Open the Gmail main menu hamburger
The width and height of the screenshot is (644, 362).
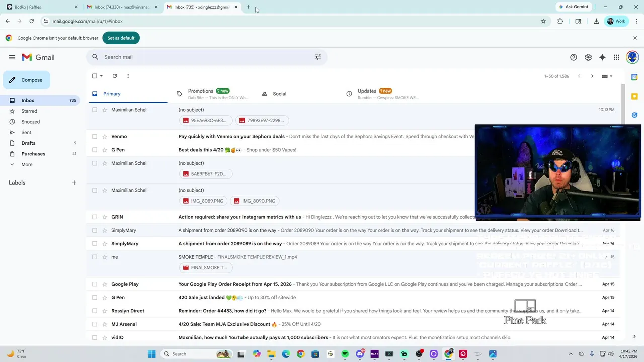[12, 57]
